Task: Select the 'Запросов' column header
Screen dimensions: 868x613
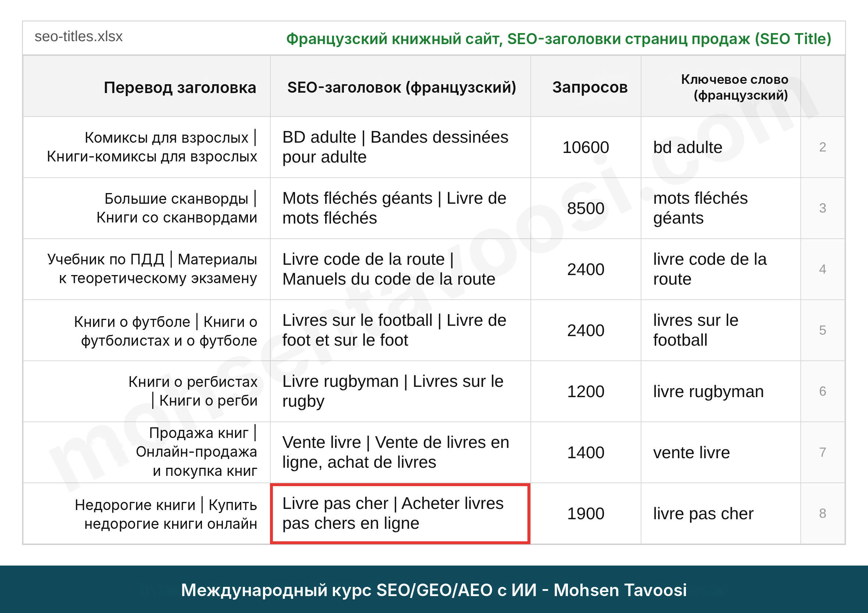Action: [x=586, y=86]
